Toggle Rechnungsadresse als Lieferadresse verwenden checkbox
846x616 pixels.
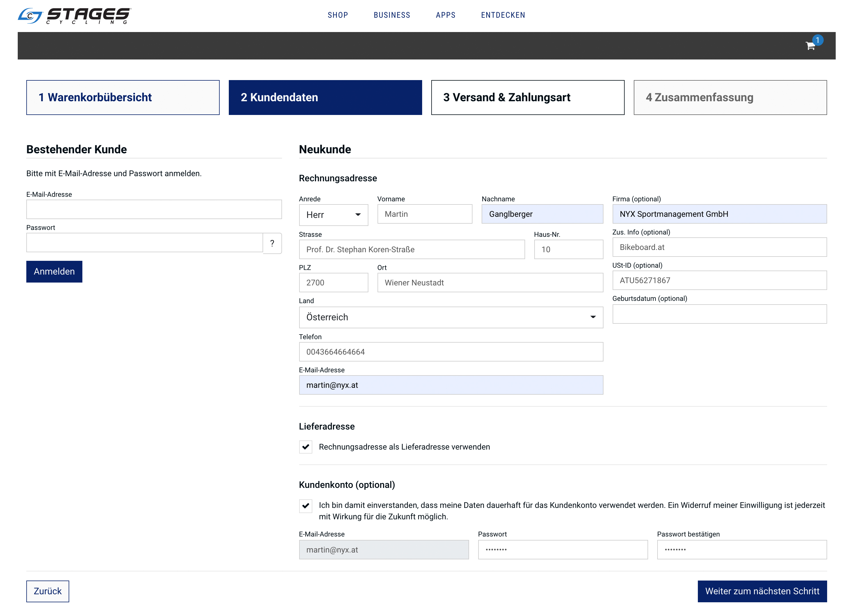306,447
